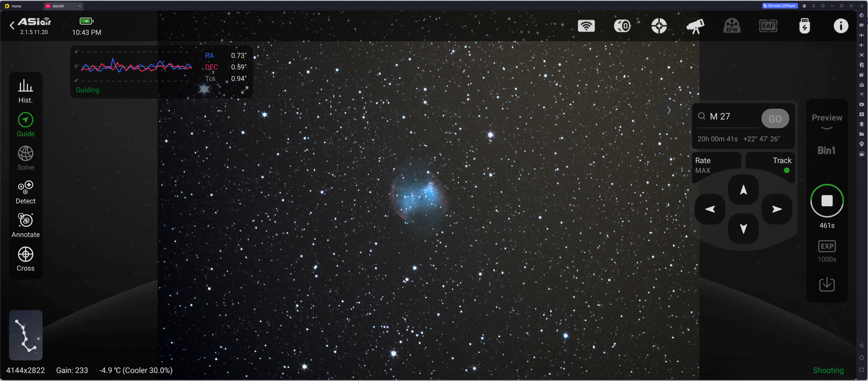868x381 pixels.
Task: Slew the mount left with arrow
Action: pyautogui.click(x=710, y=209)
